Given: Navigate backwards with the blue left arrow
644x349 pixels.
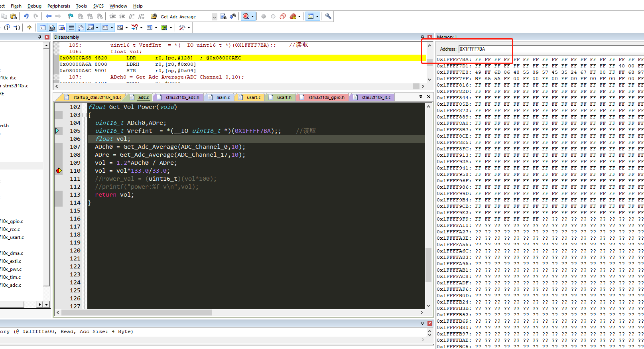Looking at the screenshot, I should pyautogui.click(x=49, y=16).
